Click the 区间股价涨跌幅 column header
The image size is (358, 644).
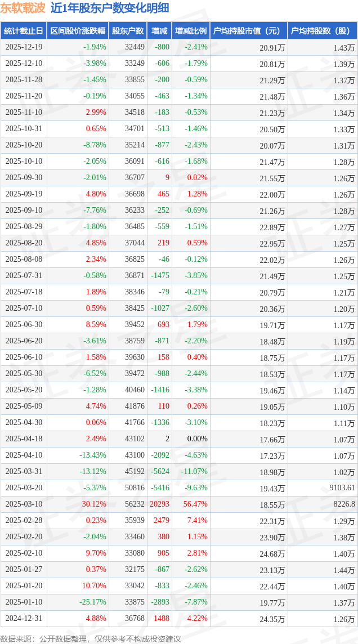pyautogui.click(x=78, y=31)
